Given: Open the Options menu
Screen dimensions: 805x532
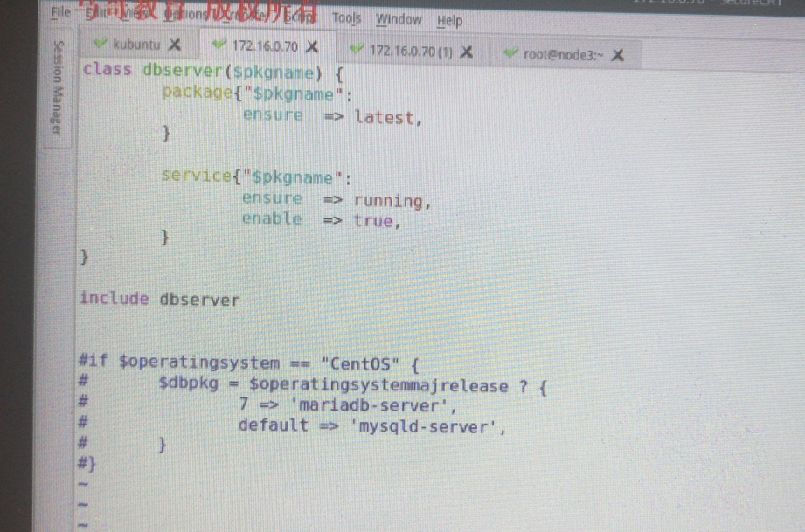Looking at the screenshot, I should 186,14.
